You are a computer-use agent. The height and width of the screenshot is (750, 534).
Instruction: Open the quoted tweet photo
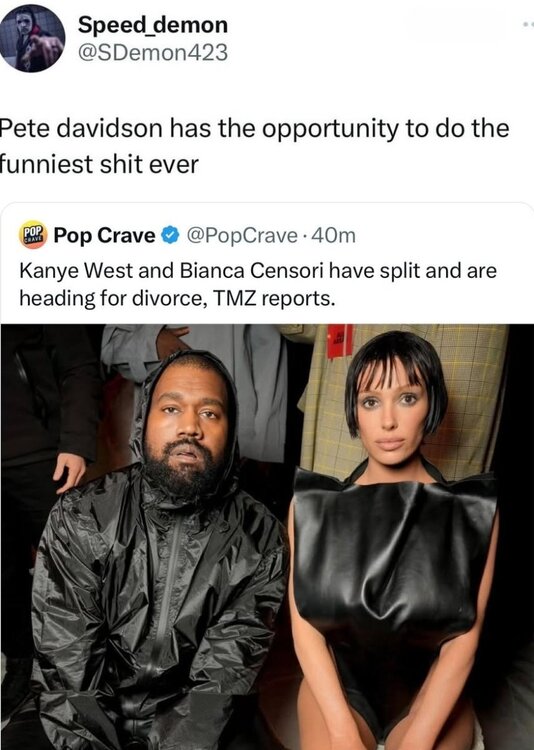(267, 537)
